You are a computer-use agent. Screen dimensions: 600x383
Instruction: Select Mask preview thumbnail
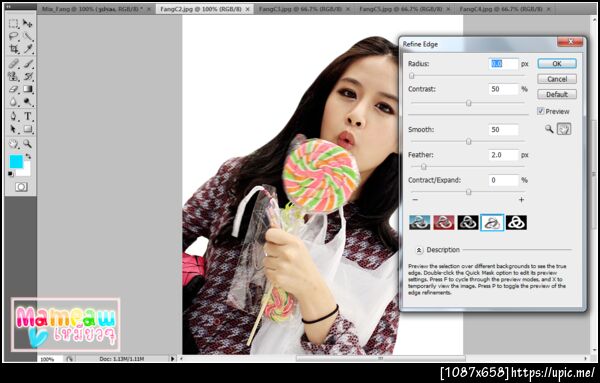coord(516,222)
